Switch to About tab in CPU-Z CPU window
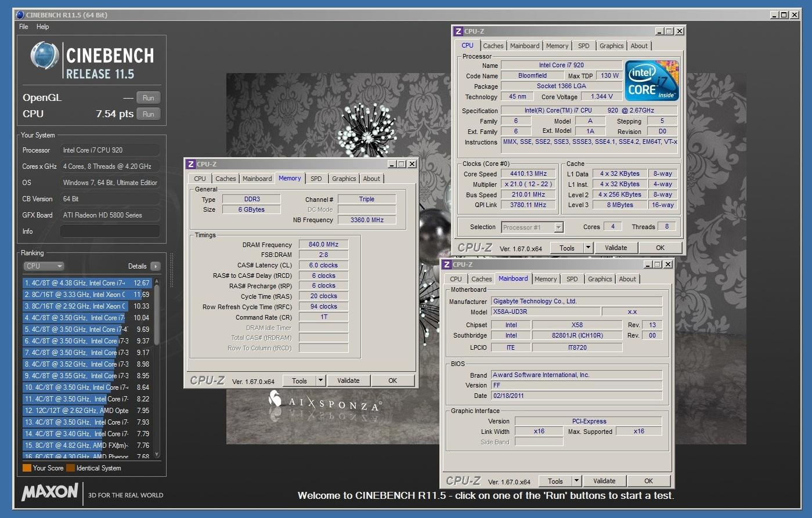This screenshot has height=518, width=812. (639, 46)
